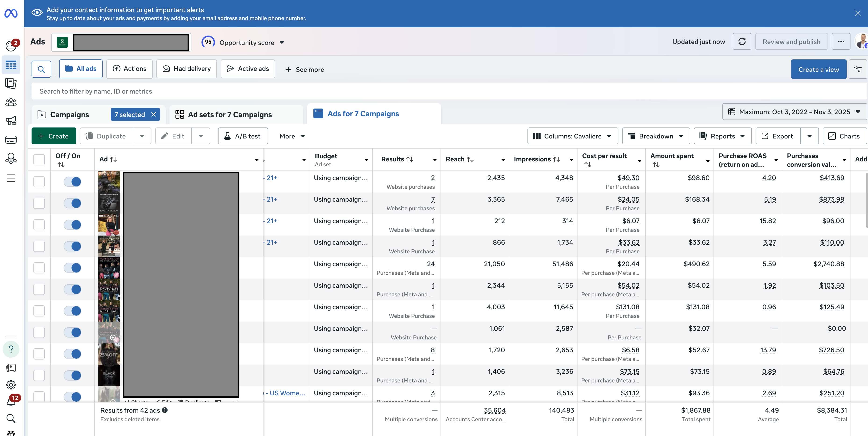
Task: Switch to Ad sets for 7 Campaigns tab
Action: [230, 115]
